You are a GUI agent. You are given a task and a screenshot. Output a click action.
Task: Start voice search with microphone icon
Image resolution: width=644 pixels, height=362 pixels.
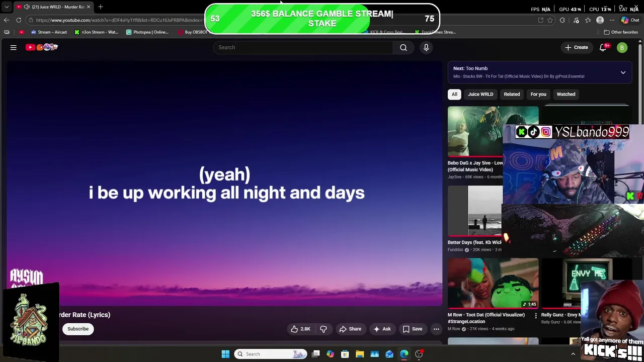point(426,47)
